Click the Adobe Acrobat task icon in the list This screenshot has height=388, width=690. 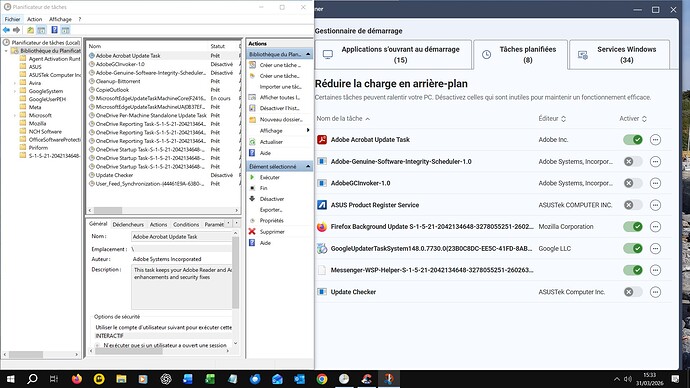tap(322, 140)
